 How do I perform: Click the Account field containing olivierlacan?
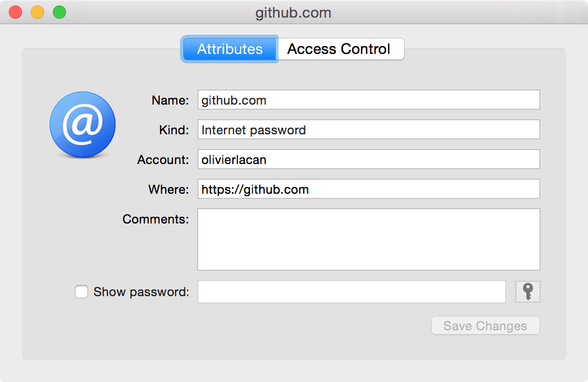tap(368, 160)
